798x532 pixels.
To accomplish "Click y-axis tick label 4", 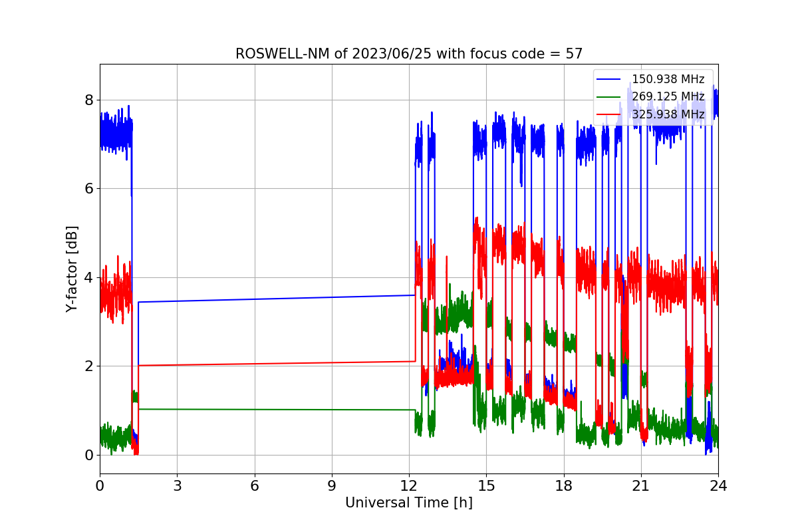I will [x=88, y=277].
